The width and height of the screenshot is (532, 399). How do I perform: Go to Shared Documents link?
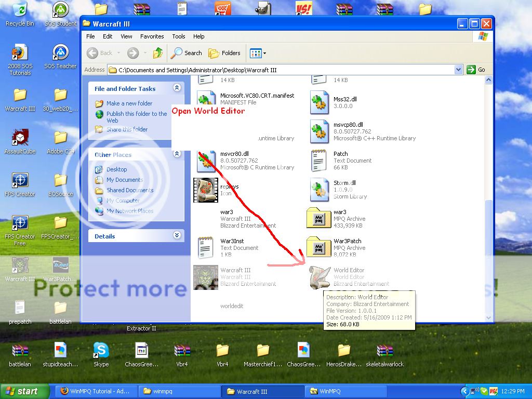pos(130,190)
